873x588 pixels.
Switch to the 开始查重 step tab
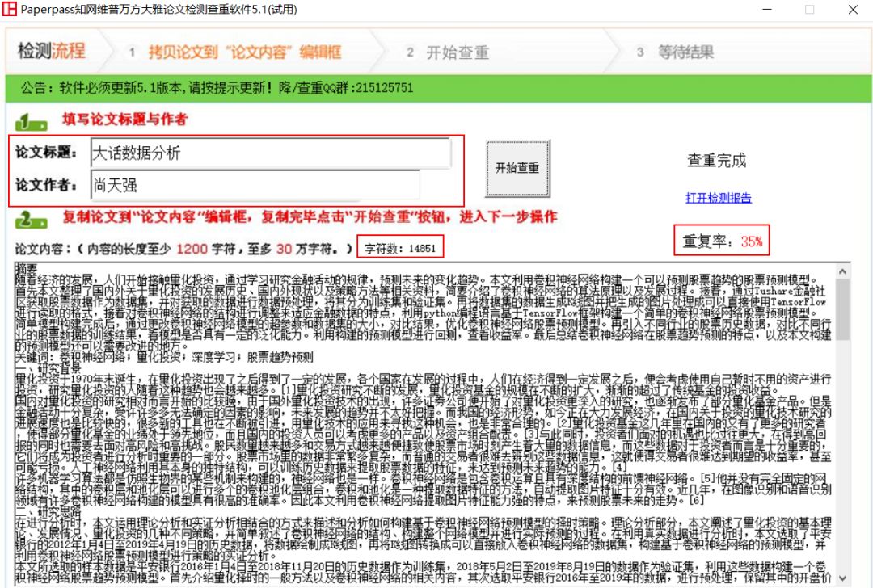tap(449, 52)
